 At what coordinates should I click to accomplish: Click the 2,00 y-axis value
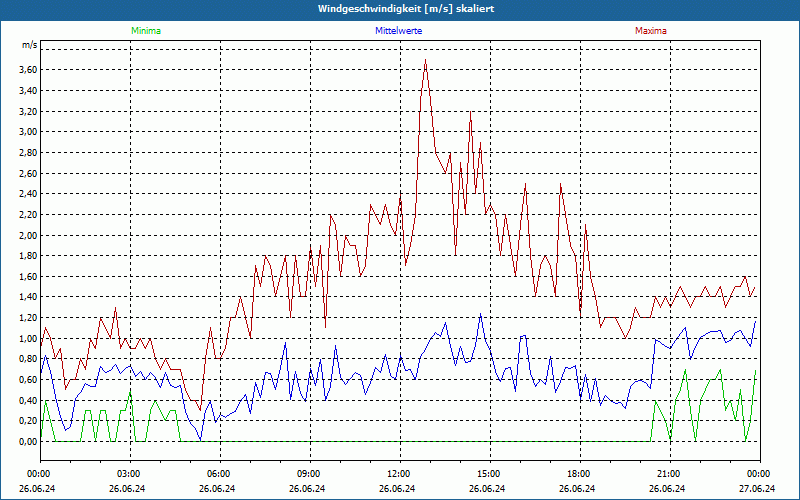tap(29, 235)
